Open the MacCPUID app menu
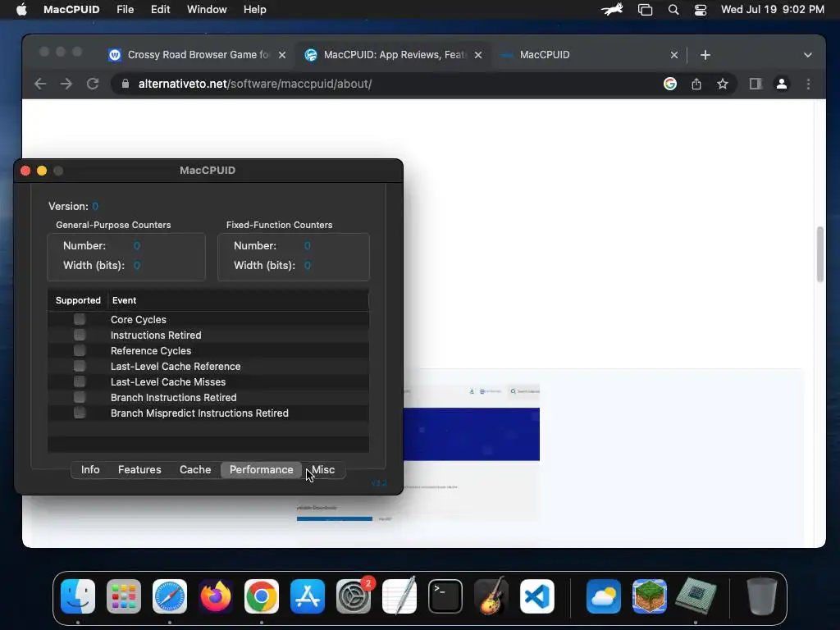 tap(71, 10)
